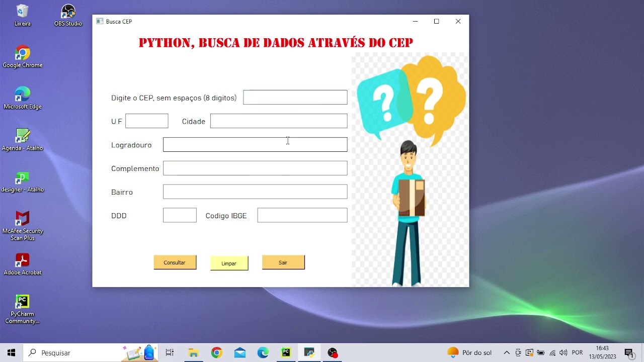The width and height of the screenshot is (644, 362).
Task: Open File Explorer from taskbar
Action: (x=193, y=352)
